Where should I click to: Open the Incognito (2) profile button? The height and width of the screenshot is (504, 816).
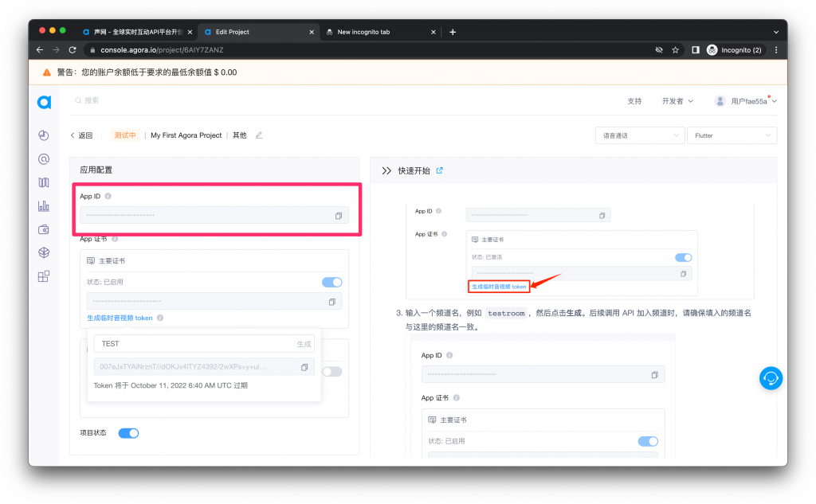[x=734, y=50]
